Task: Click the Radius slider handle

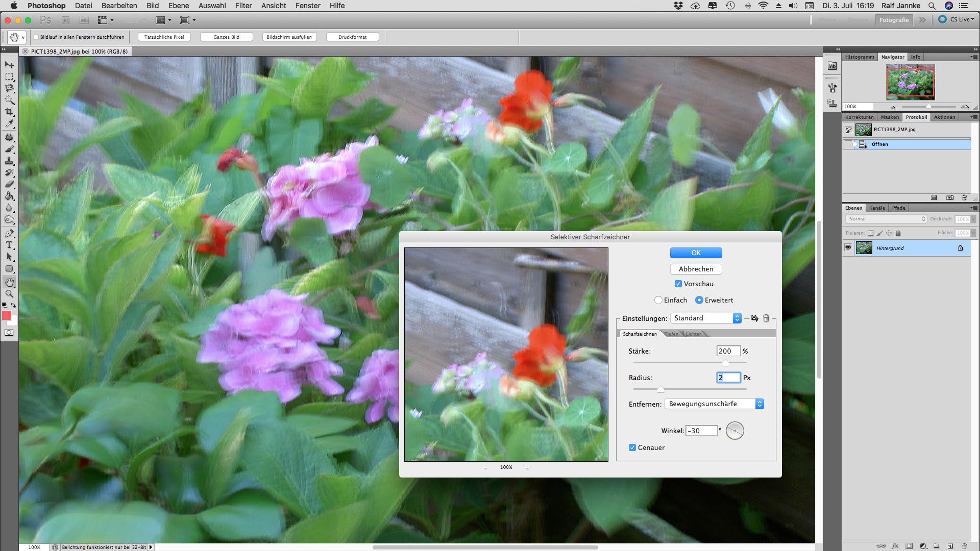Action: pyautogui.click(x=660, y=389)
